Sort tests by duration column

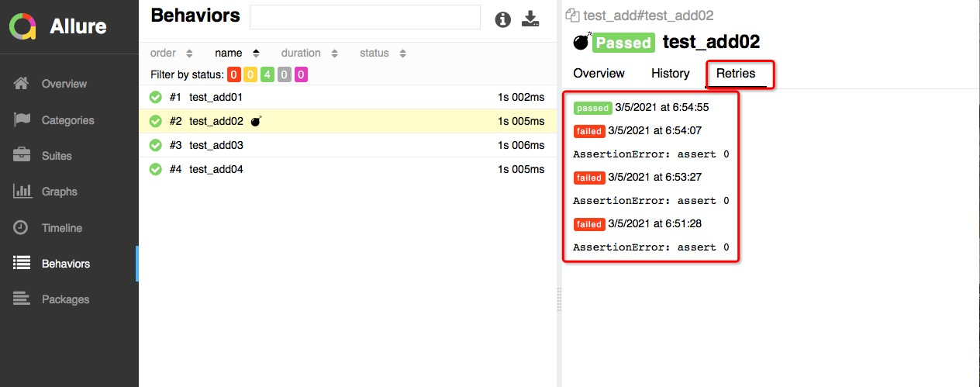[x=309, y=54]
